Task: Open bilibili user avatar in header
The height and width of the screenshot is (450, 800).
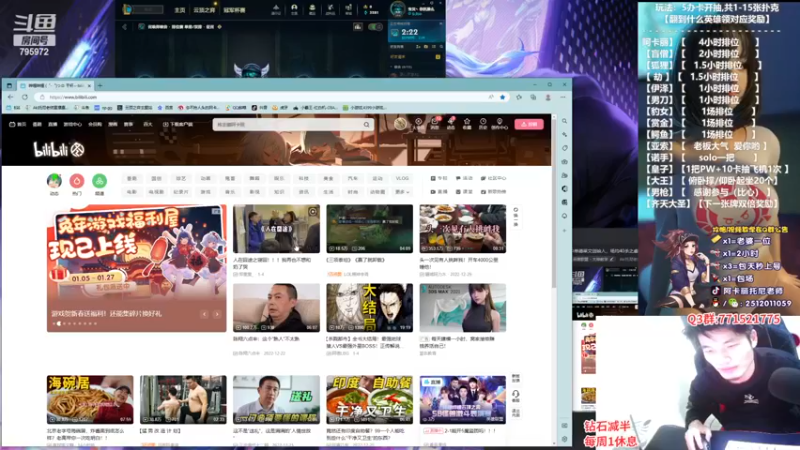Action: (401, 123)
